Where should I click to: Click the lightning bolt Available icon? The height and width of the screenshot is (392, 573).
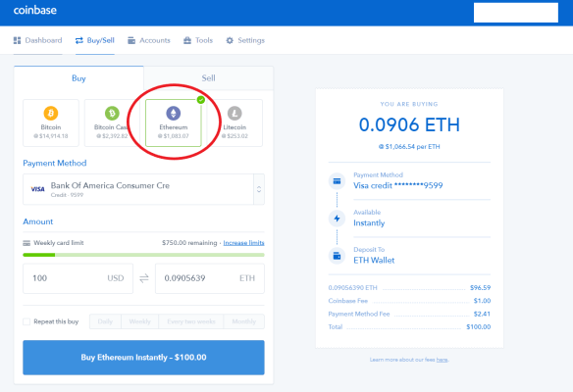(337, 219)
